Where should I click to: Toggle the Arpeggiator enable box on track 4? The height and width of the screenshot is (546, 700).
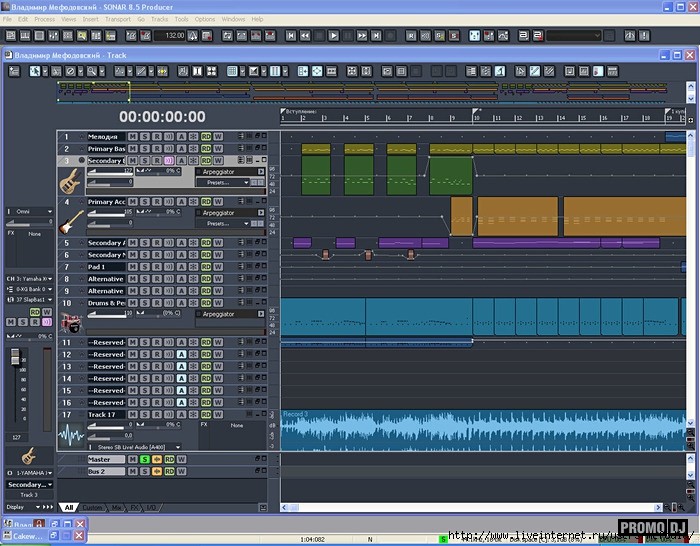[x=197, y=213]
